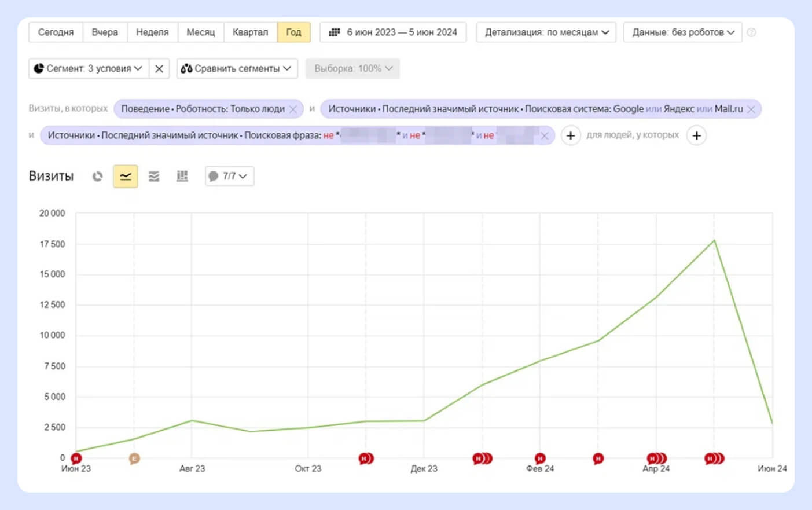This screenshot has width=812, height=510.
Task: Select the line chart view
Action: tap(126, 177)
